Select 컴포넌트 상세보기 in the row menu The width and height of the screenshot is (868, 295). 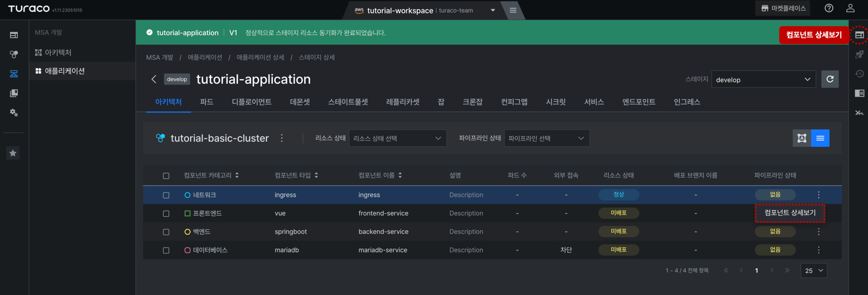pyautogui.click(x=790, y=213)
